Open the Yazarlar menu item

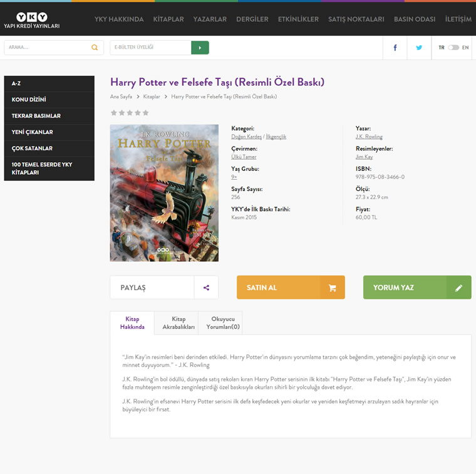210,19
